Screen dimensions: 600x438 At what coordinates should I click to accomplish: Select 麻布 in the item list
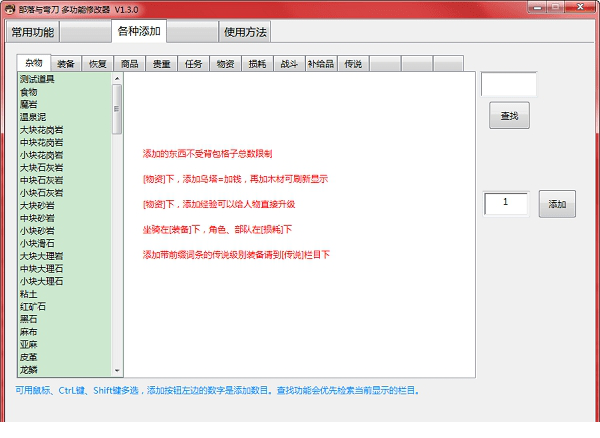(x=65, y=332)
